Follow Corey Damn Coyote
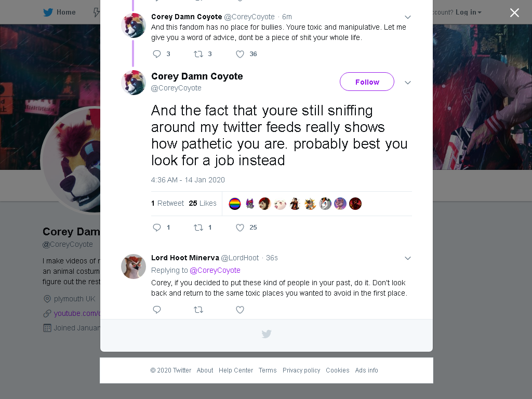This screenshot has width=532, height=399. coord(367,82)
